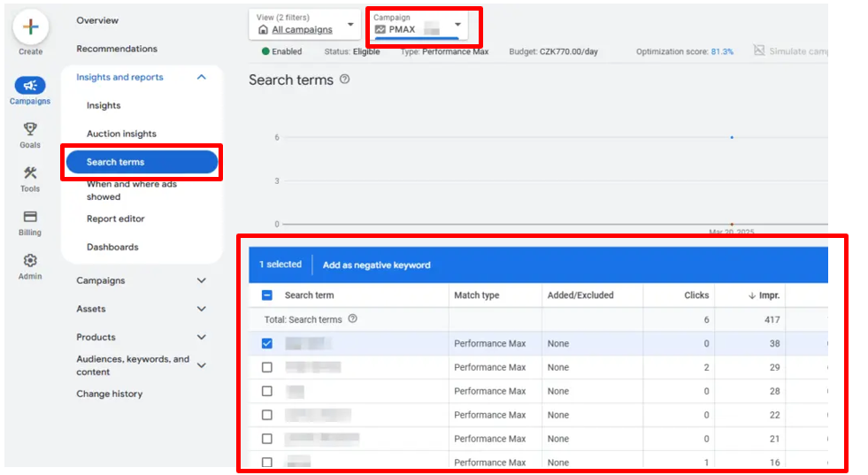Check the row with 22 impressions
The image size is (868, 475).
point(267,415)
